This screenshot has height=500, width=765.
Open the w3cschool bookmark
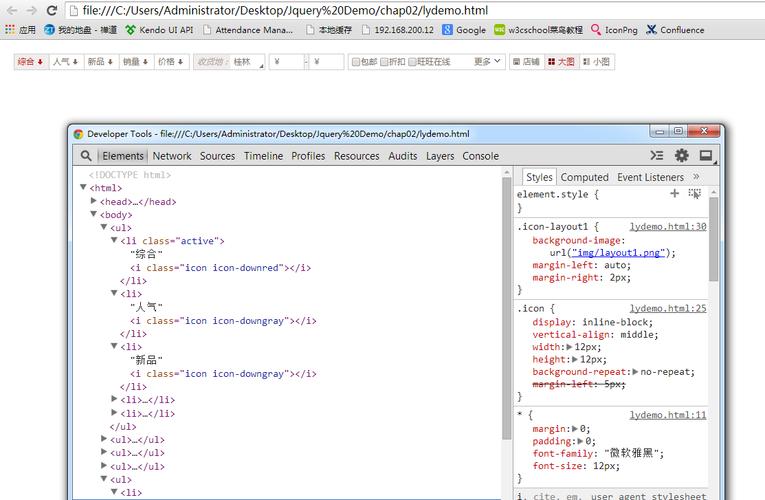538,30
